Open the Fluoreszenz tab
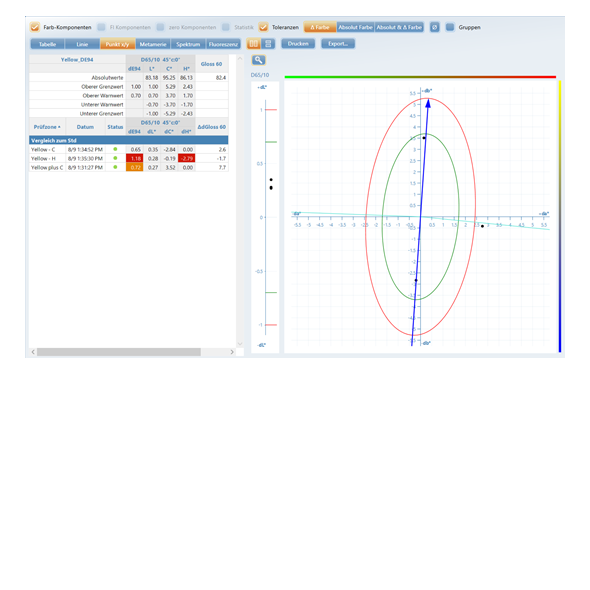 click(223, 44)
